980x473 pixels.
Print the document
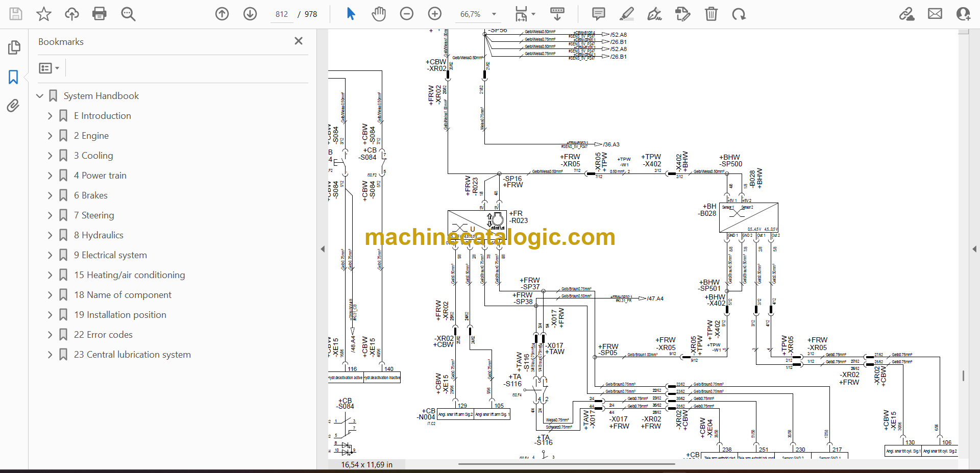click(100, 14)
